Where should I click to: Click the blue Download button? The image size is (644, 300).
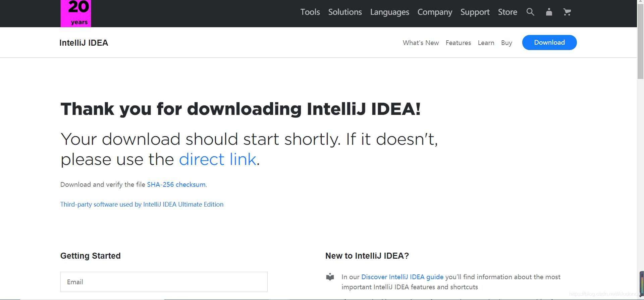click(549, 42)
